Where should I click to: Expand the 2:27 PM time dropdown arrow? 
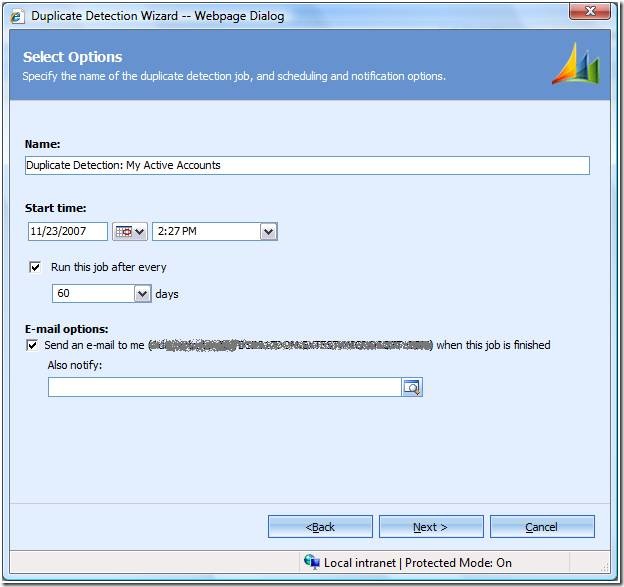pos(268,231)
